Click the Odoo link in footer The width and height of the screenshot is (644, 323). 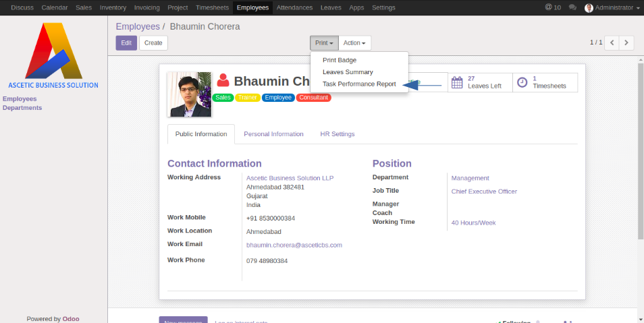[x=71, y=319]
